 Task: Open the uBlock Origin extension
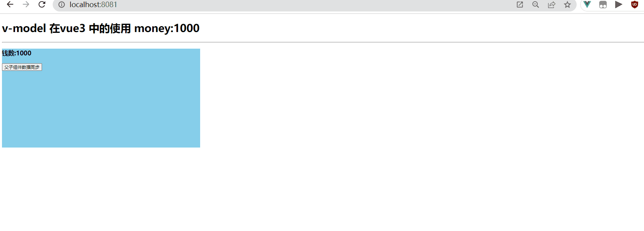(x=634, y=5)
